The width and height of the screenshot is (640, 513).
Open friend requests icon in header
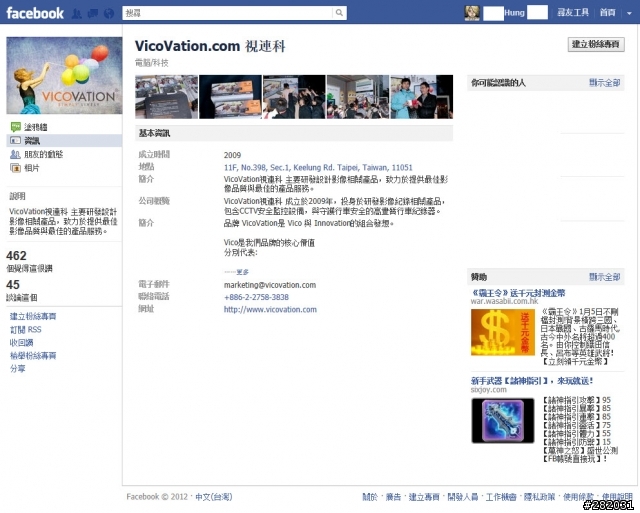point(76,13)
